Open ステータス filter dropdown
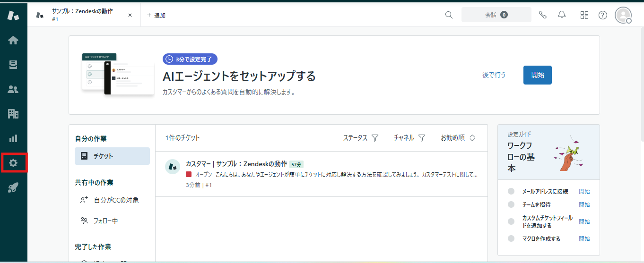The image size is (644, 263). tap(361, 138)
